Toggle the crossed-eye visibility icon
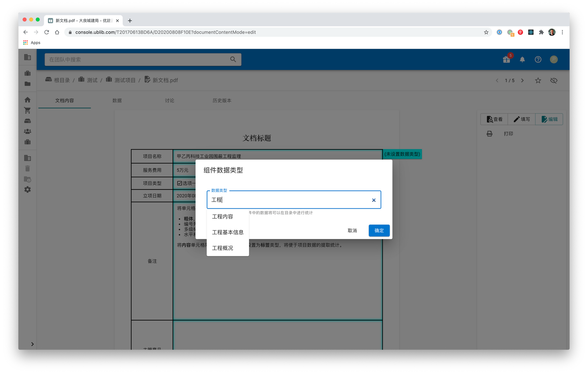 click(x=554, y=80)
